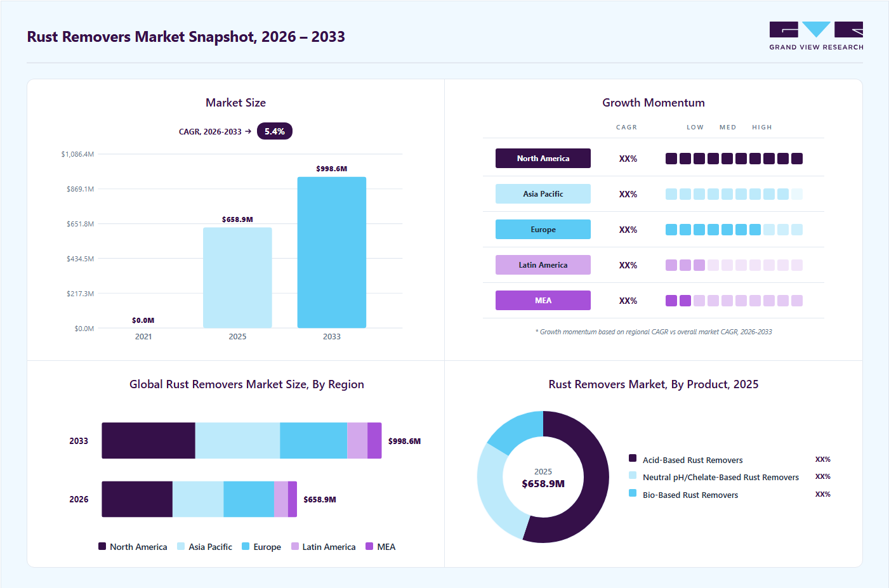Click the Latin America momentum indicator bar
This screenshot has height=588, width=889.
tap(734, 265)
